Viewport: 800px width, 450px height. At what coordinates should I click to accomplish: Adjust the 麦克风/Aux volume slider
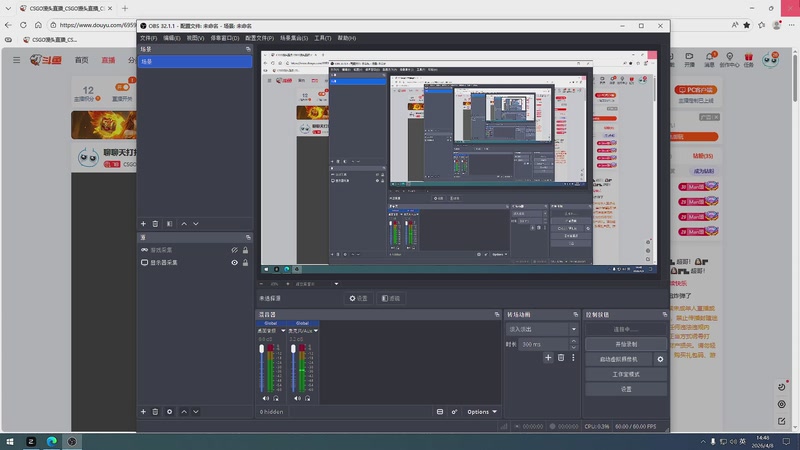tap(293, 368)
